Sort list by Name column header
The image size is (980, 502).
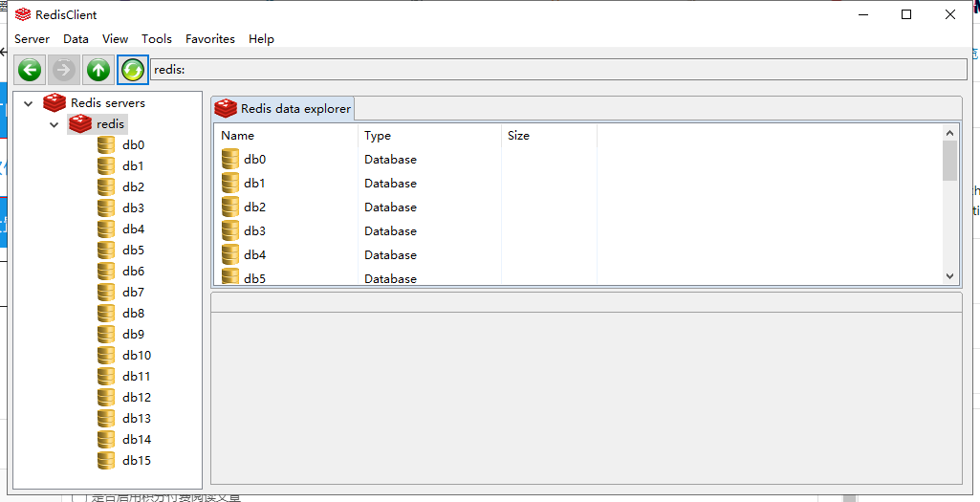tap(285, 136)
